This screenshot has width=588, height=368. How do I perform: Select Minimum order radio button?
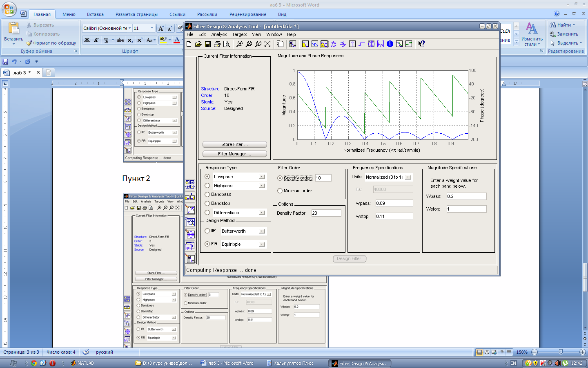pyautogui.click(x=280, y=191)
